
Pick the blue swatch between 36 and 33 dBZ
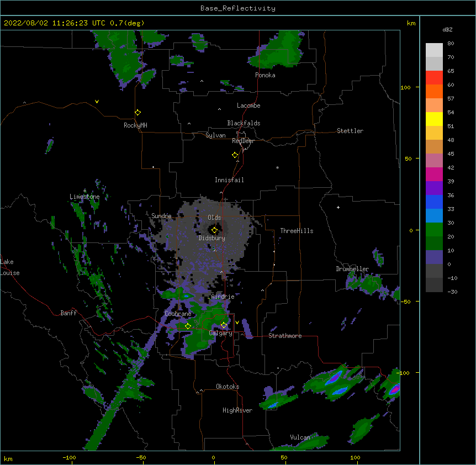point(434,202)
